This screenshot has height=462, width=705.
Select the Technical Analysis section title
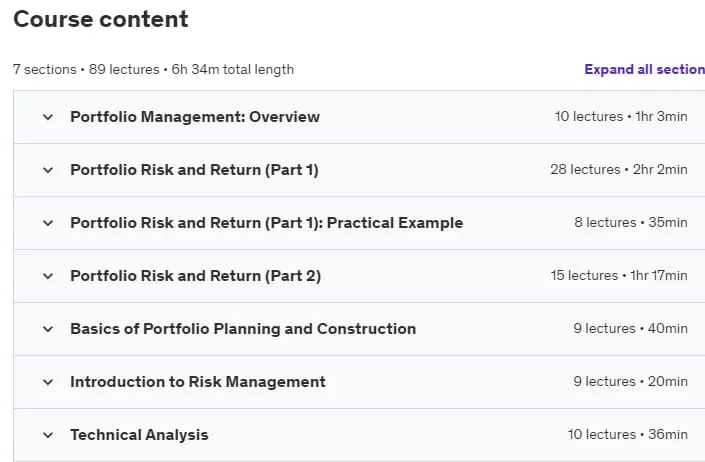[x=139, y=435]
